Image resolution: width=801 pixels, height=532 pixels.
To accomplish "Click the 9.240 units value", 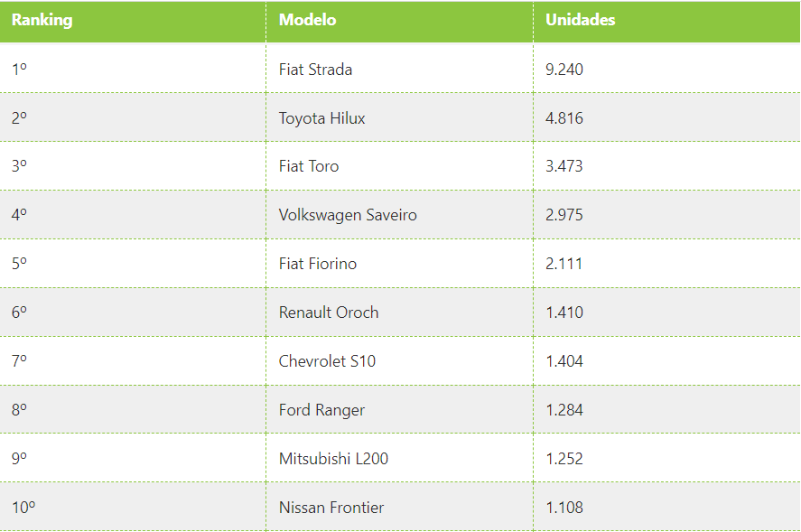I will (564, 70).
